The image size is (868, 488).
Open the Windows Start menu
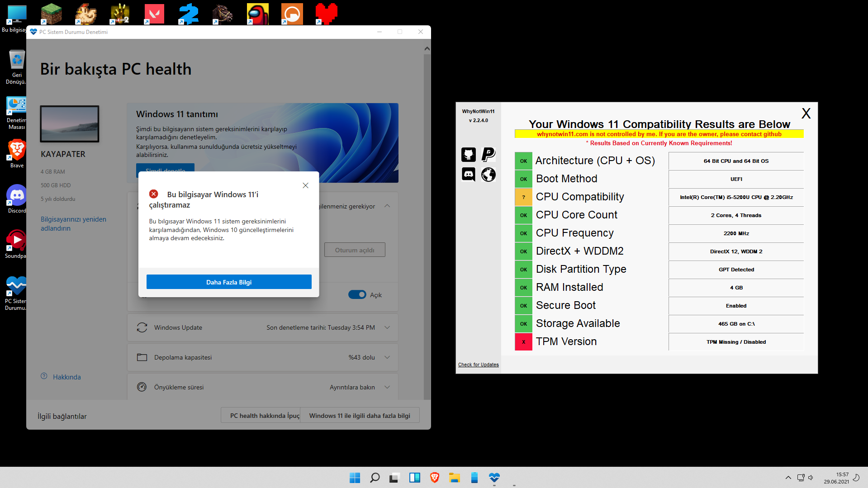[x=355, y=478]
